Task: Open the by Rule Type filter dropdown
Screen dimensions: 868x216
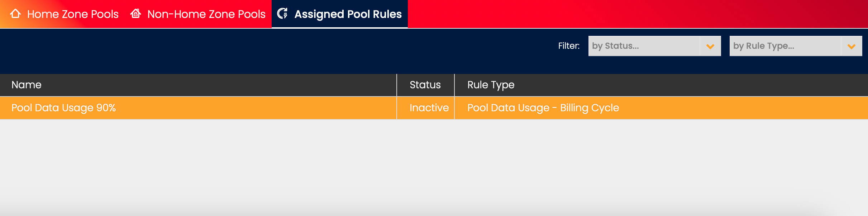Action: [785, 46]
